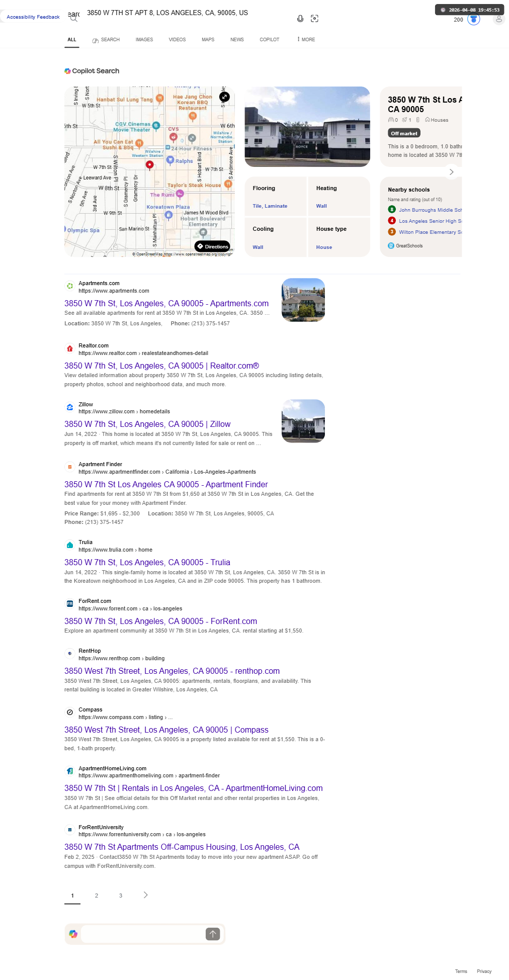Screen dimensions: 509x980
Task: Switch to the MAPS tab
Action: (208, 40)
